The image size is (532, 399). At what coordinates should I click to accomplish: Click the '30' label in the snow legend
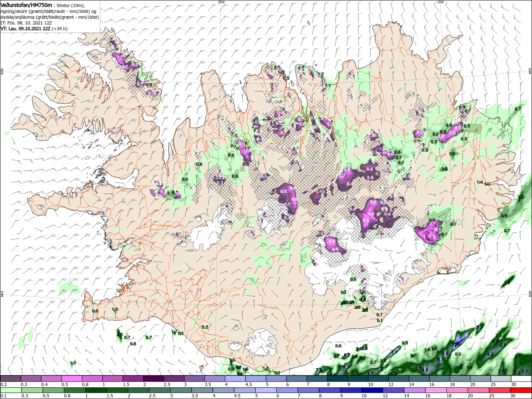(513, 385)
